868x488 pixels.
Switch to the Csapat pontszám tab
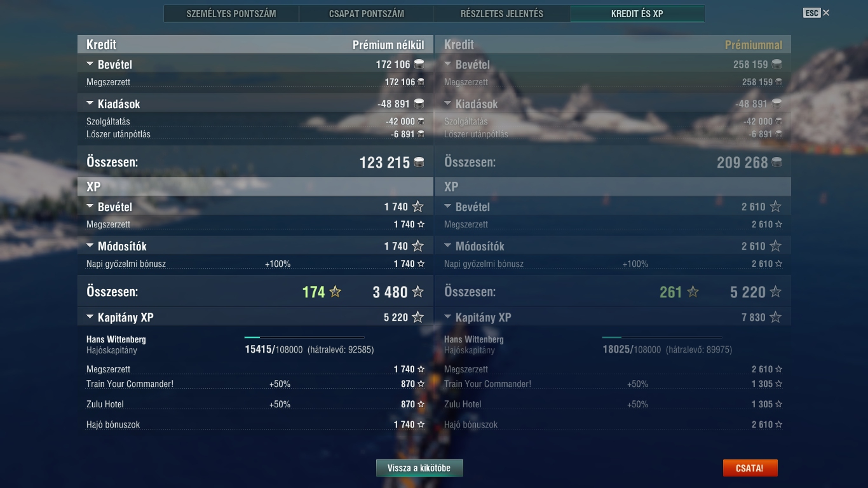point(367,13)
